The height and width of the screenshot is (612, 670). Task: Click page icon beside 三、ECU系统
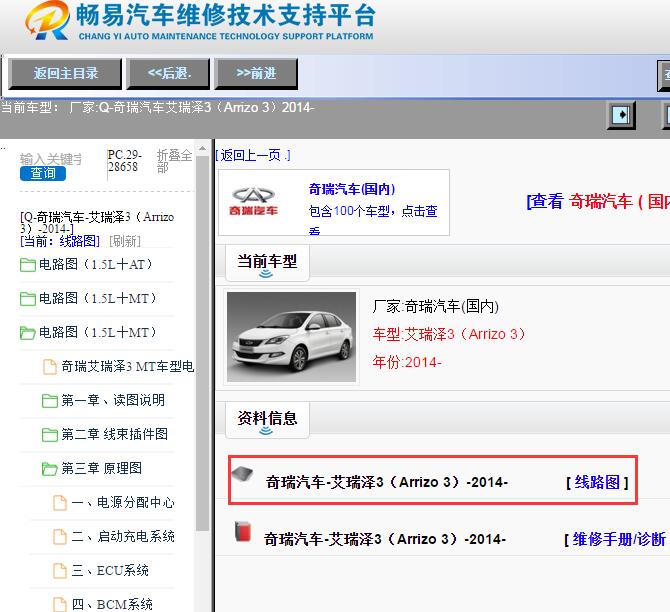[x=60, y=571]
